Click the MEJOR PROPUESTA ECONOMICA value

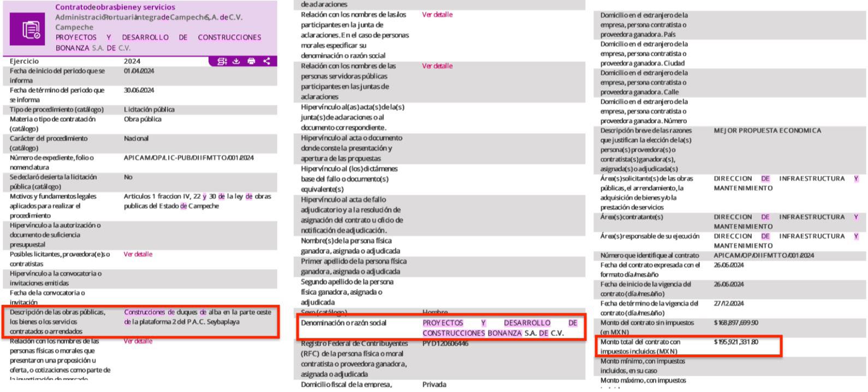tap(768, 130)
